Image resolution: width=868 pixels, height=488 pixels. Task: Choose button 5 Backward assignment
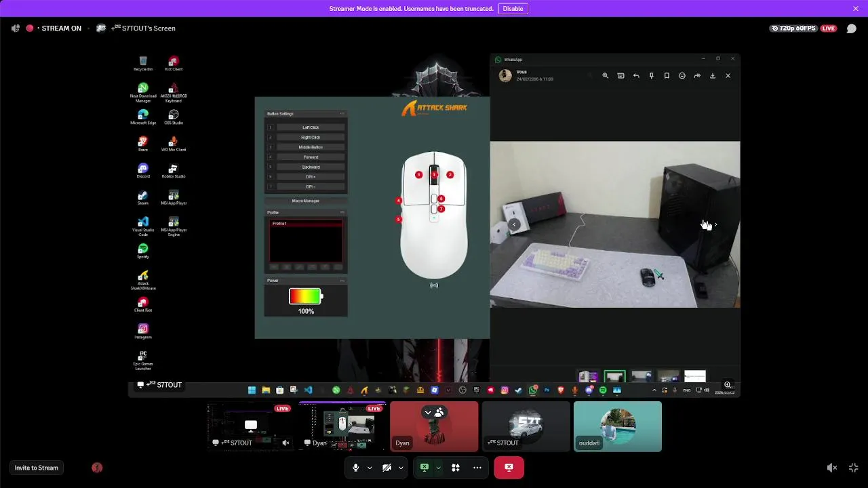point(311,167)
